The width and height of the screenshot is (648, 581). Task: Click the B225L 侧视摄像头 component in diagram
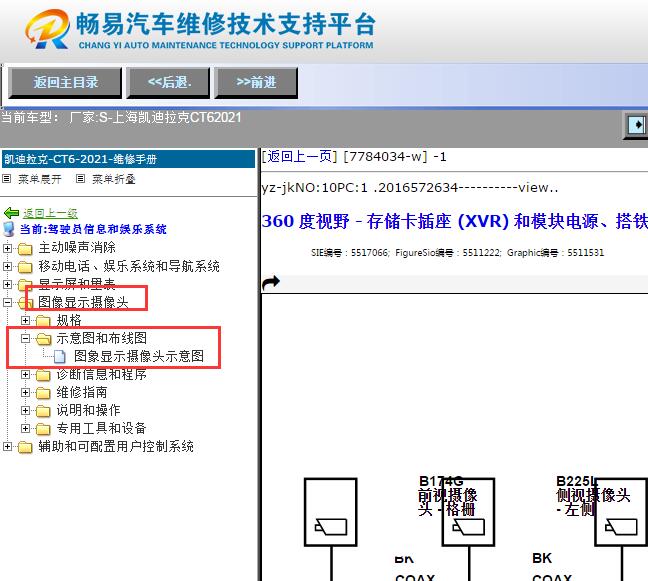point(621,512)
